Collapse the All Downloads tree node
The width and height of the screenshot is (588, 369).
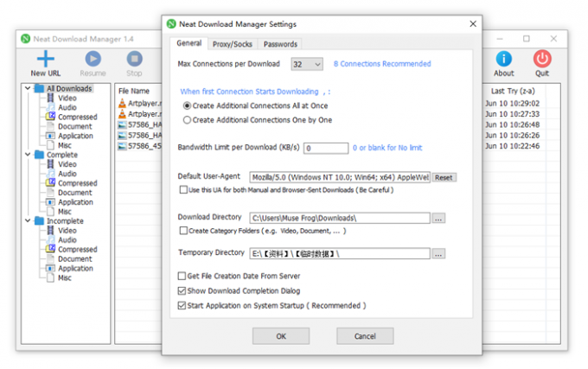(28, 88)
